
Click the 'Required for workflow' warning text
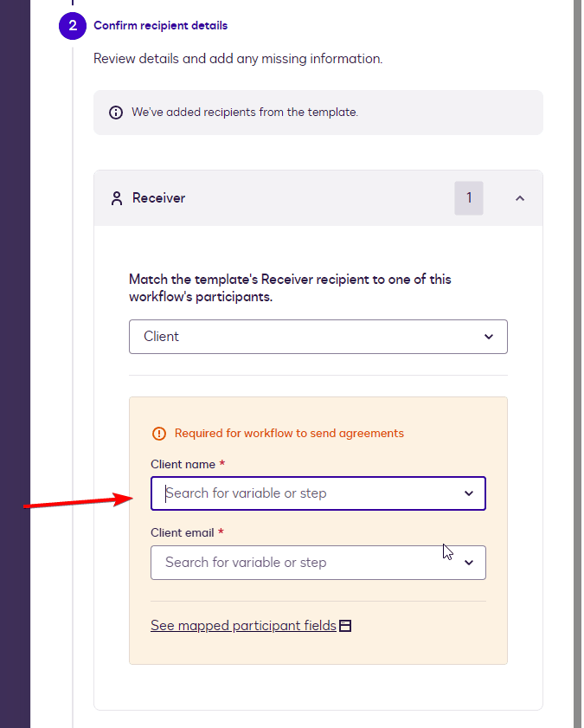(x=289, y=434)
